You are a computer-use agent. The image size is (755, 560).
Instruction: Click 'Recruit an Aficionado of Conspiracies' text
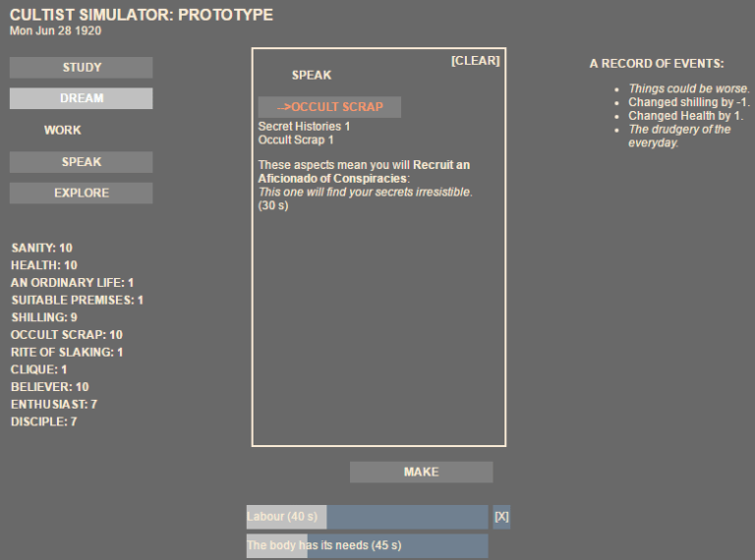[364, 172]
